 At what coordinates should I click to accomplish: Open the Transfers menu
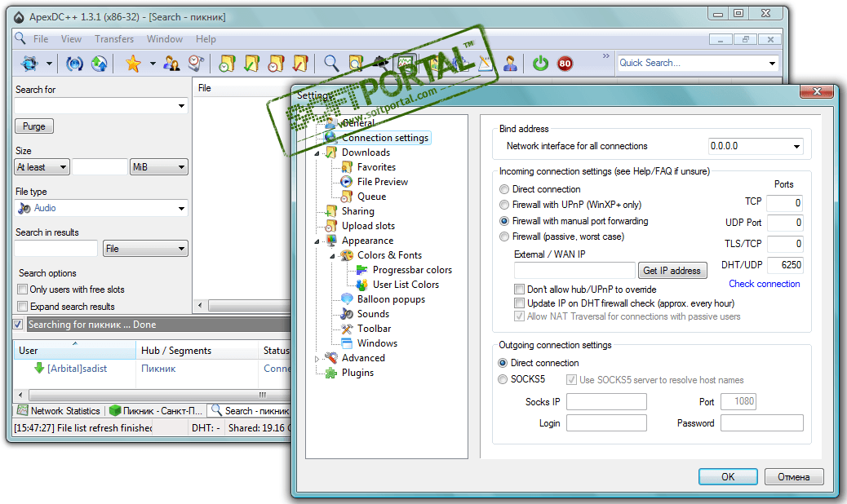(x=114, y=39)
